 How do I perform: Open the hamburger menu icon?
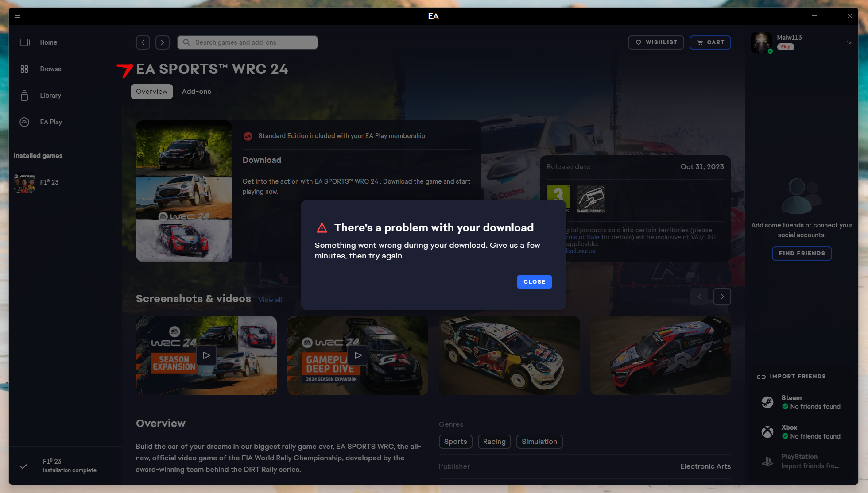(17, 16)
